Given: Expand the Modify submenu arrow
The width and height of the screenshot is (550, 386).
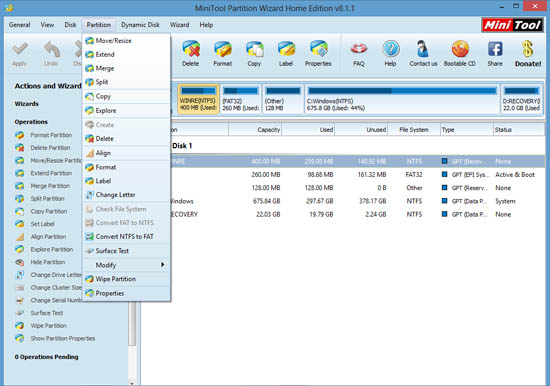Looking at the screenshot, I should tap(162, 265).
